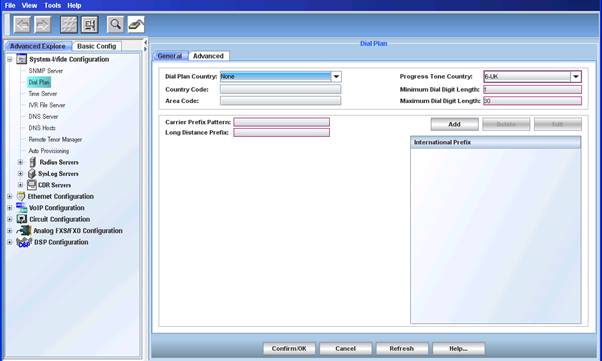This screenshot has width=602, height=361.
Task: Click the Circuit Configuration icon
Action: point(22,219)
